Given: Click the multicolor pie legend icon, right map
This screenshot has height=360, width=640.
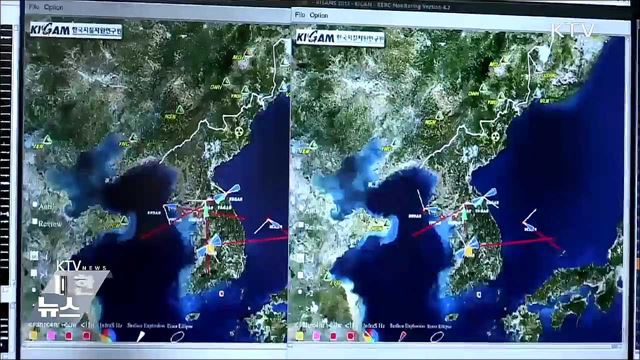Looking at the screenshot, I should 371,336.
